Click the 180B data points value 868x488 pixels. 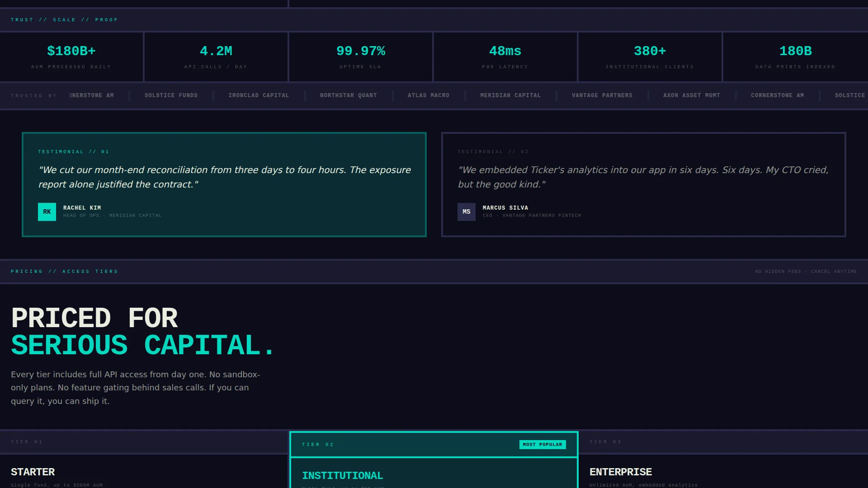796,51
